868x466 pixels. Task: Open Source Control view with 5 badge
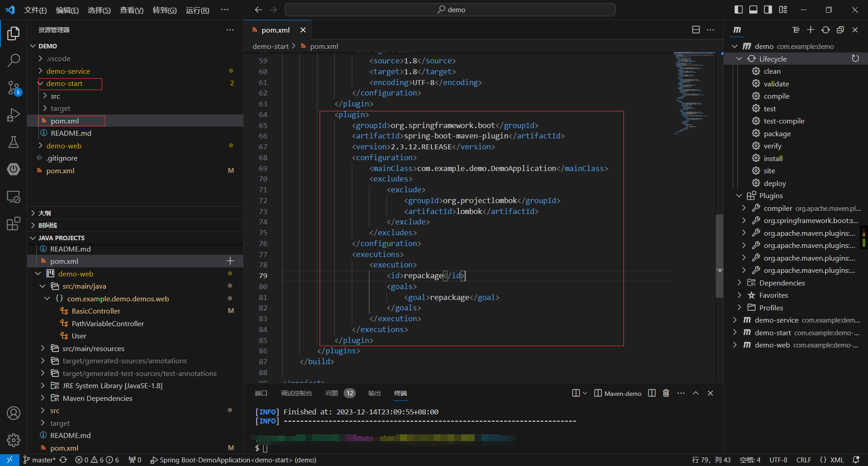pyautogui.click(x=14, y=88)
